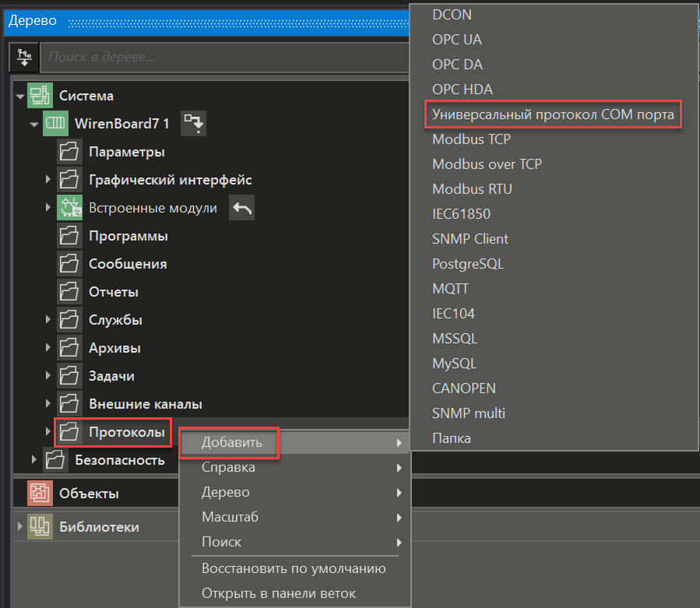
Task: Click the download arrow icon beside WirenBoard7 1
Action: (193, 123)
